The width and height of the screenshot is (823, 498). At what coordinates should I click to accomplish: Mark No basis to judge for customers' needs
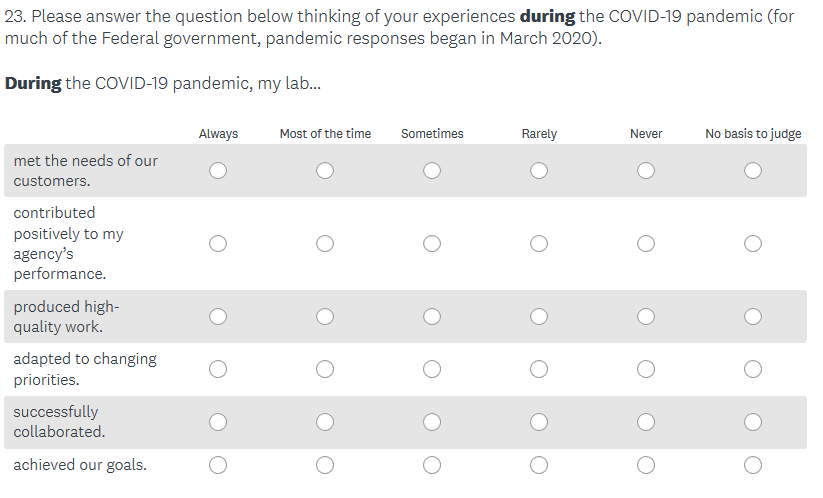point(753,171)
